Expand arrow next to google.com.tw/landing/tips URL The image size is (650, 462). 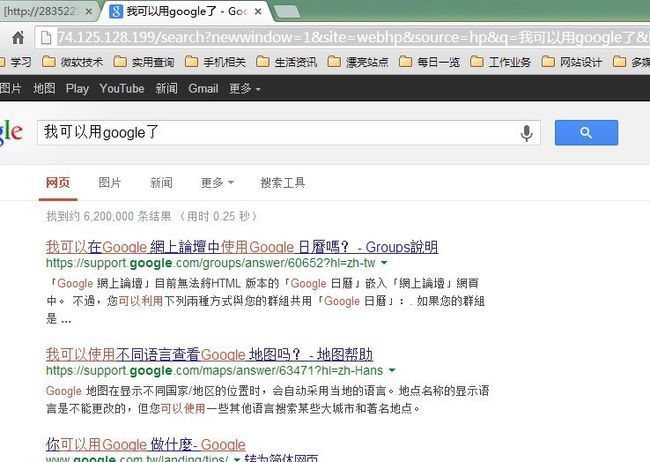tap(236, 459)
